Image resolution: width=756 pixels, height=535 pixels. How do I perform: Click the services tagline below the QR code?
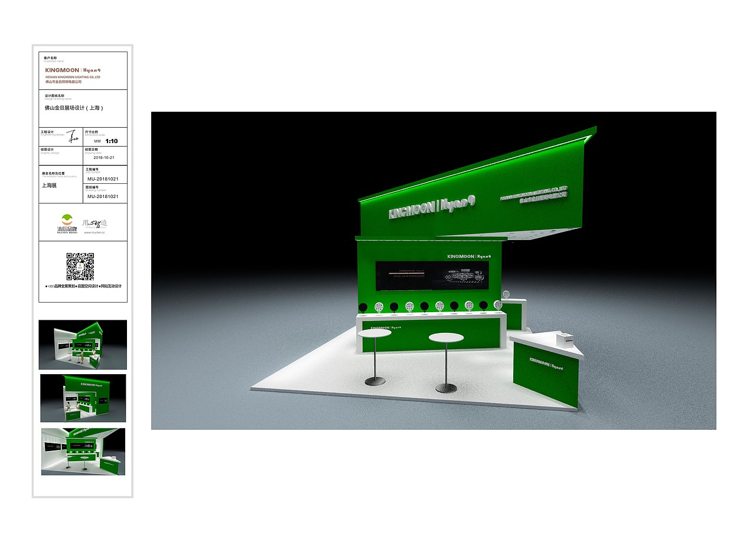(83, 286)
